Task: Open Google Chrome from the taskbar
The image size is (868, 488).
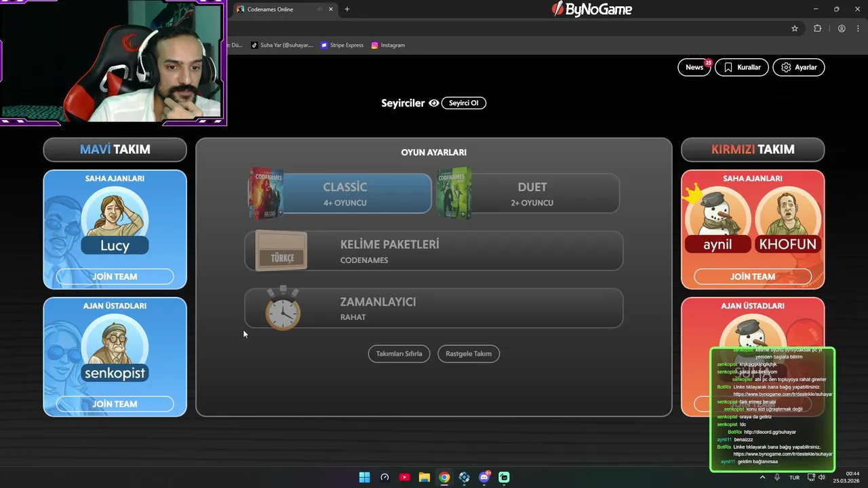Action: 444,477
